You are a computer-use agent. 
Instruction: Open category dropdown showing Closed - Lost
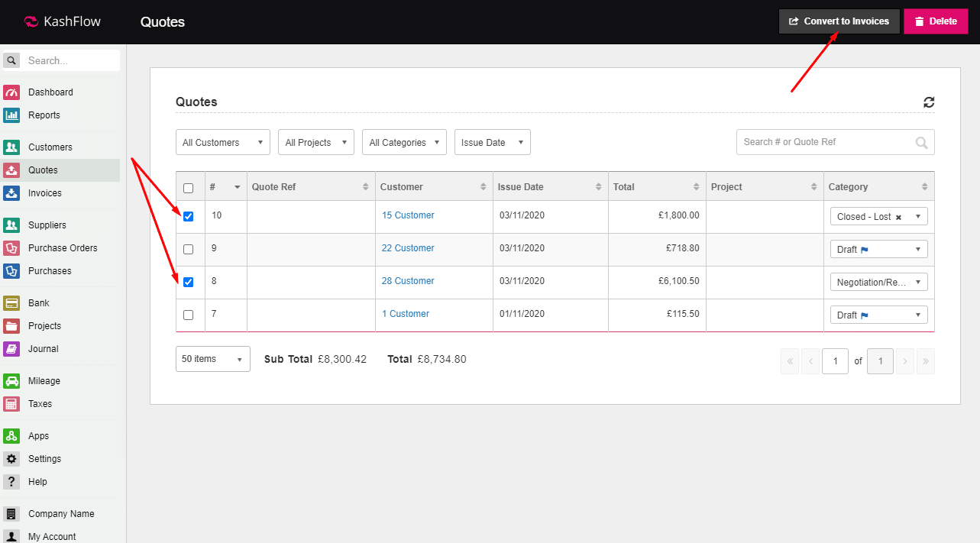(878, 217)
